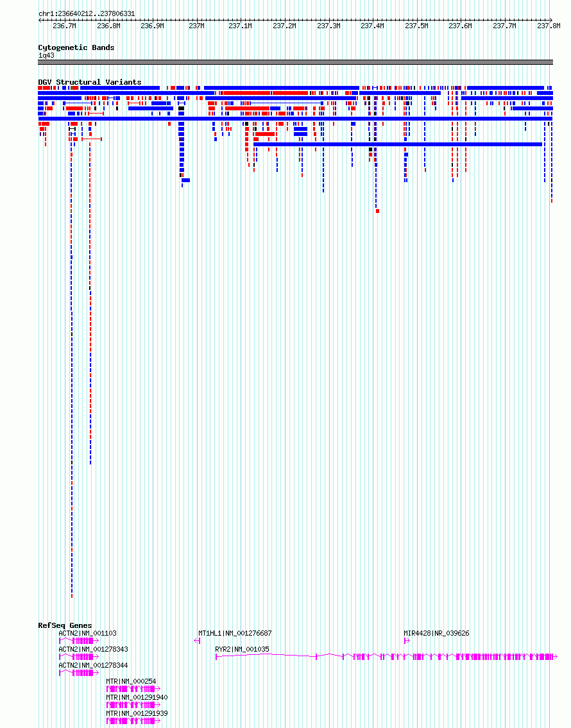The height and width of the screenshot is (728, 571).
Task: Click the chr1:236640212..237806331 region label
Action: [x=87, y=14]
